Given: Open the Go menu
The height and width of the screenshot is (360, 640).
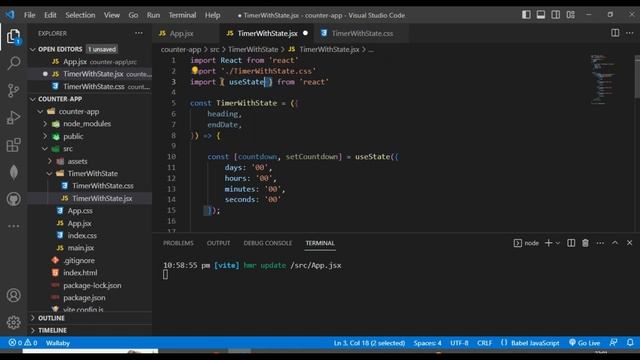Looking at the screenshot, I should pyautogui.click(x=133, y=15).
